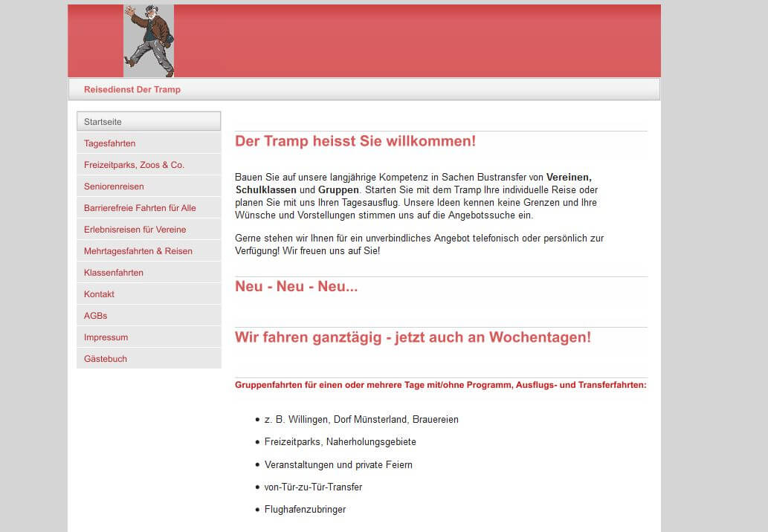Click bullet 'Flughafenzubringer'

305,510
